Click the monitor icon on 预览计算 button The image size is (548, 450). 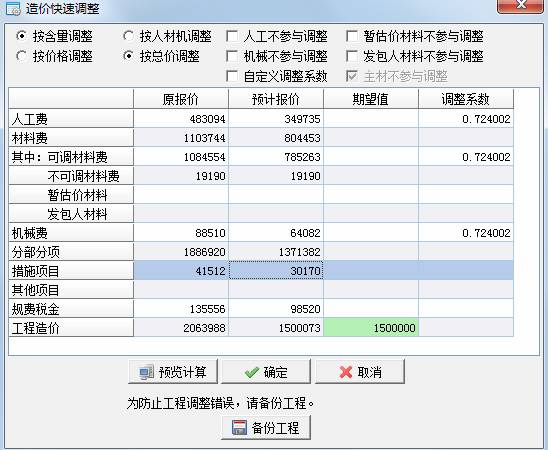[146, 372]
